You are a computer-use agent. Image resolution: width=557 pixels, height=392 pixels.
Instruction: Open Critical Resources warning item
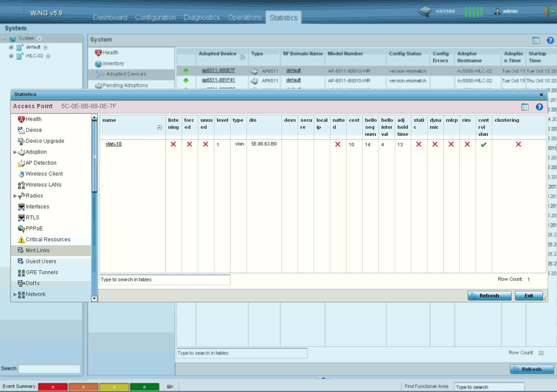(x=47, y=240)
